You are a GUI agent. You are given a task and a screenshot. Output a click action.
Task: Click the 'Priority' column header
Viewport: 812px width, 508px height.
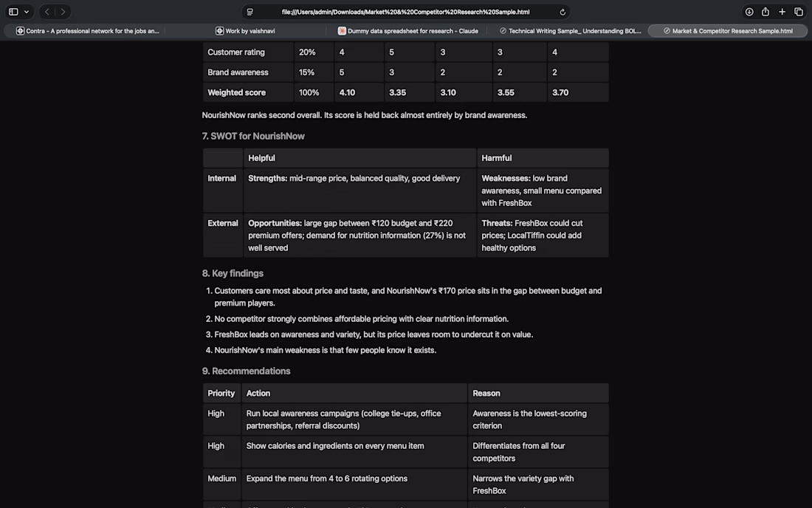(x=221, y=394)
